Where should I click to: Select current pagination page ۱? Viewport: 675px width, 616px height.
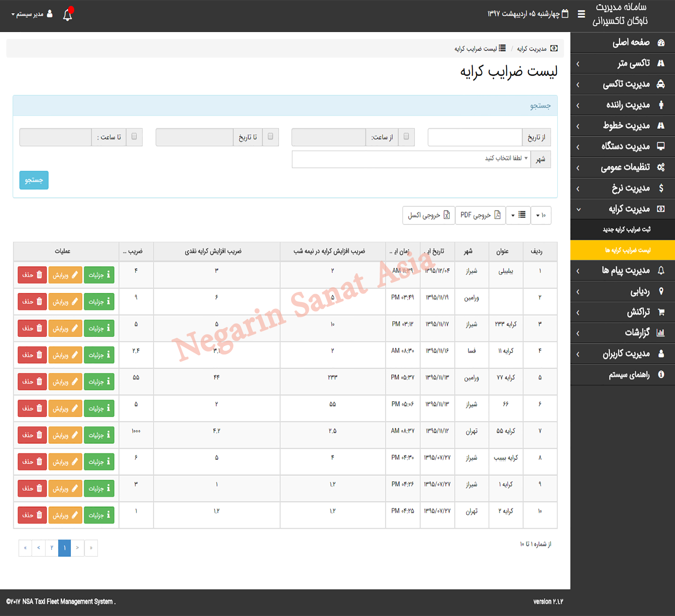65,548
